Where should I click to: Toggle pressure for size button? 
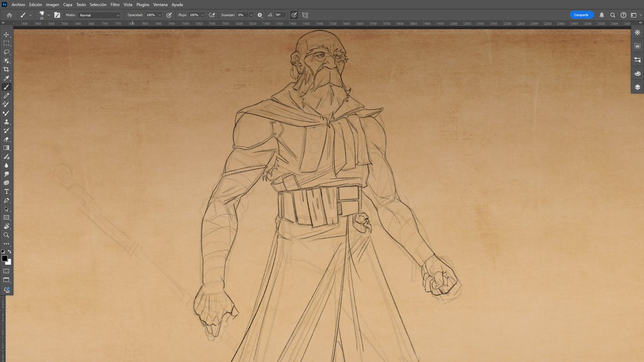pyautogui.click(x=294, y=15)
